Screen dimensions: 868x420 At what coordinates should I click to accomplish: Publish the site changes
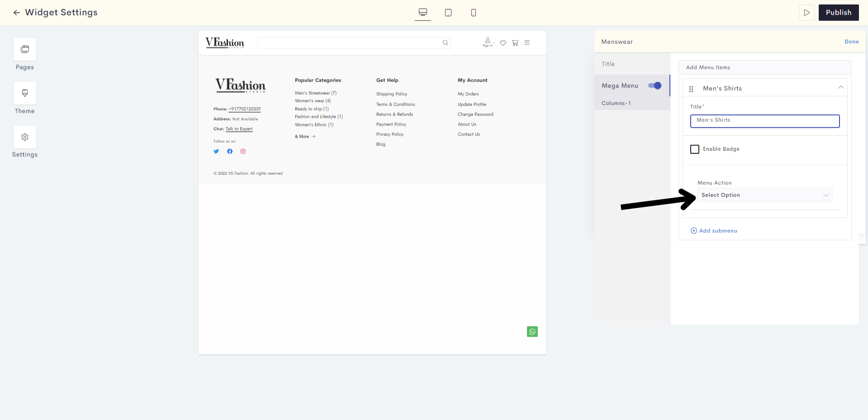pos(839,13)
